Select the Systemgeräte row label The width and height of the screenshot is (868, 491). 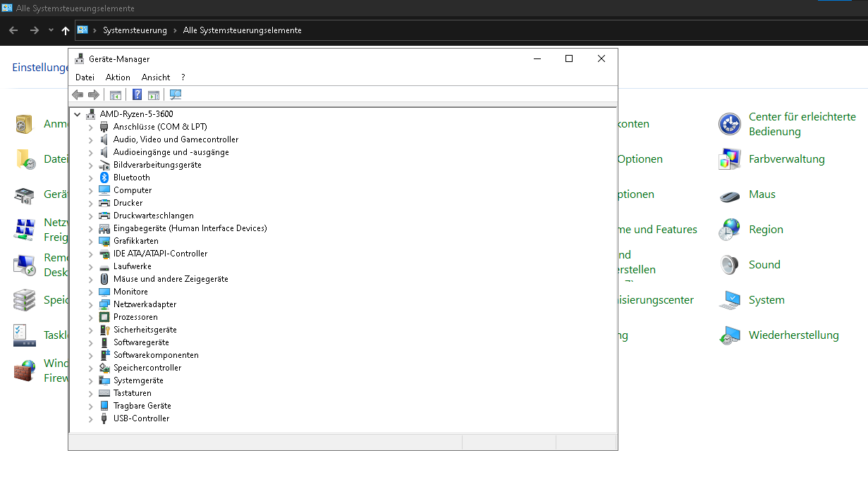(x=138, y=380)
